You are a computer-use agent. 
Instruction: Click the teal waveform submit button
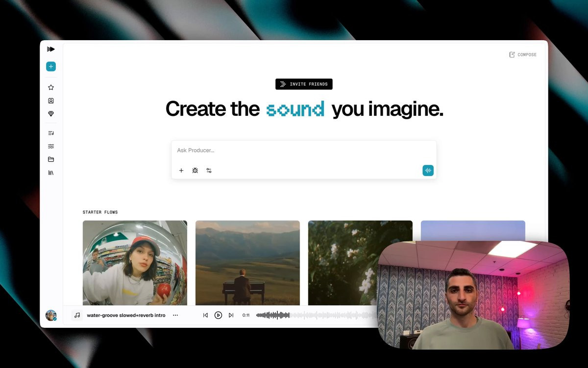(428, 170)
